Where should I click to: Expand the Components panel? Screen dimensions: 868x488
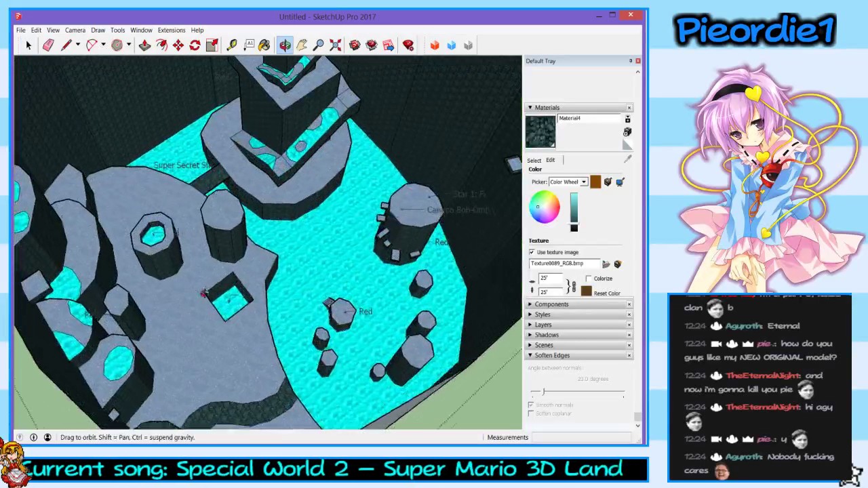[530, 304]
